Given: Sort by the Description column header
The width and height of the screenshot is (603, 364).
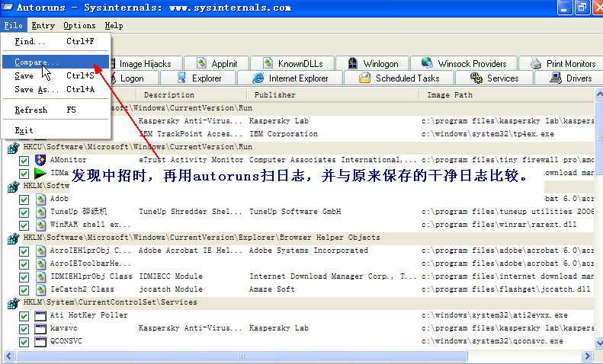Looking at the screenshot, I should tap(191, 95).
